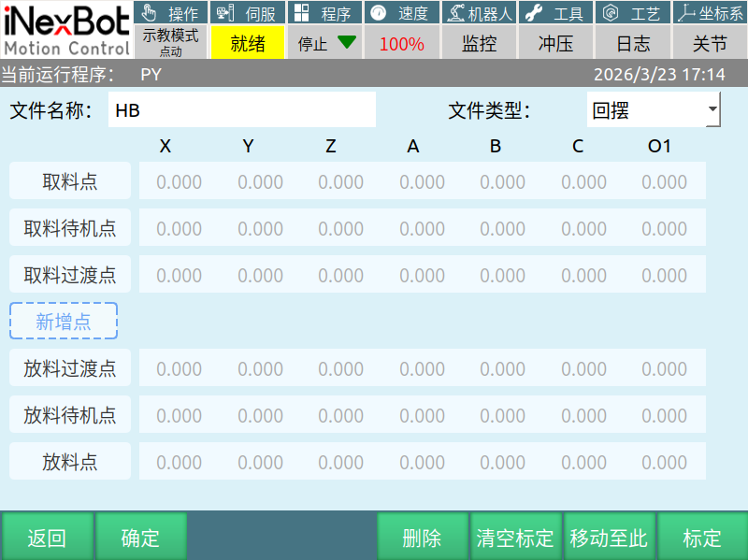Open the 操作 menu with hand icon
The image size is (748, 560).
click(x=171, y=12)
